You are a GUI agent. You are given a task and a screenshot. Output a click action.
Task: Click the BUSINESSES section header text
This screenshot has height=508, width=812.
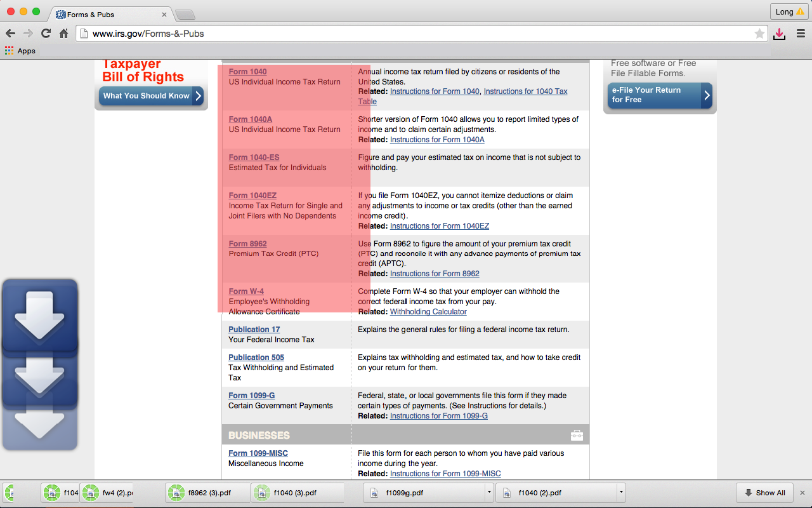pos(259,436)
